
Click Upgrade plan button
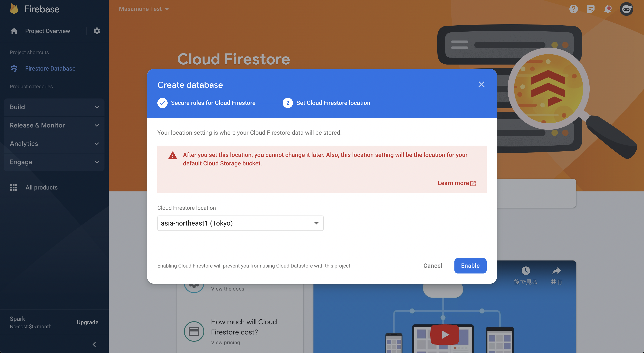click(87, 322)
